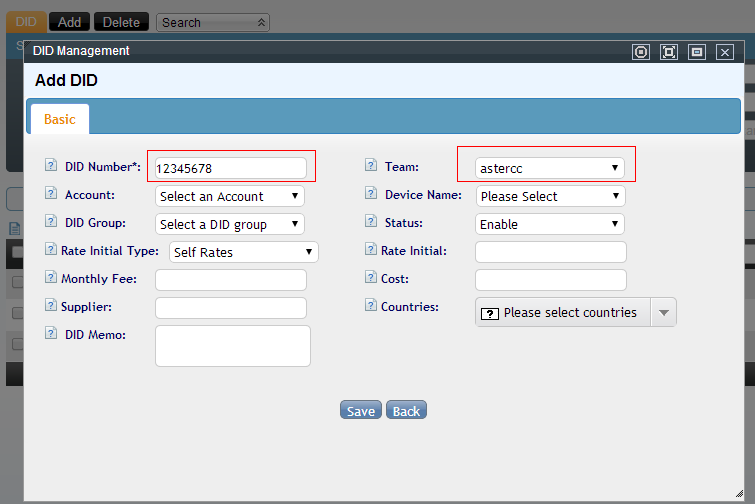This screenshot has height=504, width=755.
Task: Click help icon next to Monthly Fee
Action: pos(51,278)
